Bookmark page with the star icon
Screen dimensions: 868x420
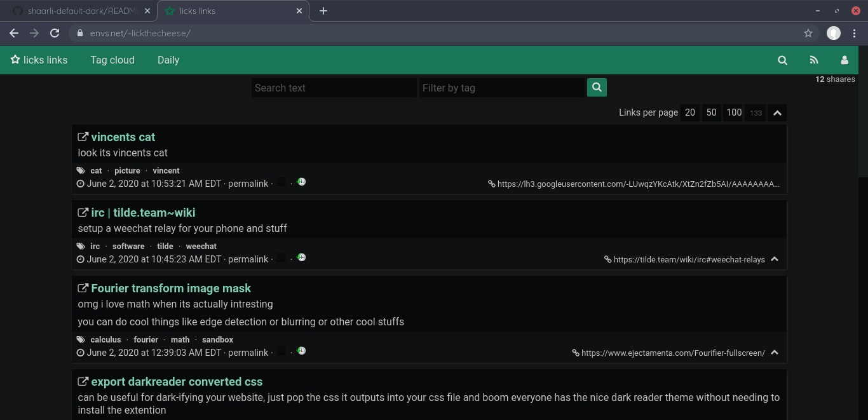(808, 33)
